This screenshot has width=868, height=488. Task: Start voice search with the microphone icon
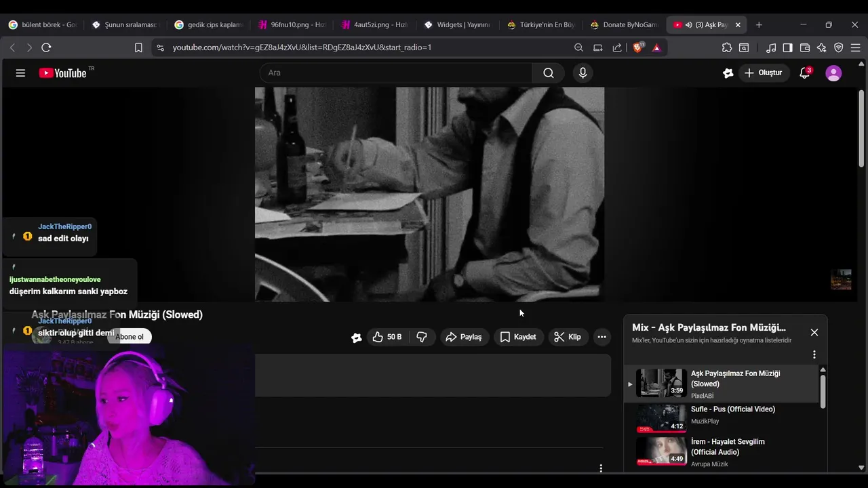click(x=583, y=73)
